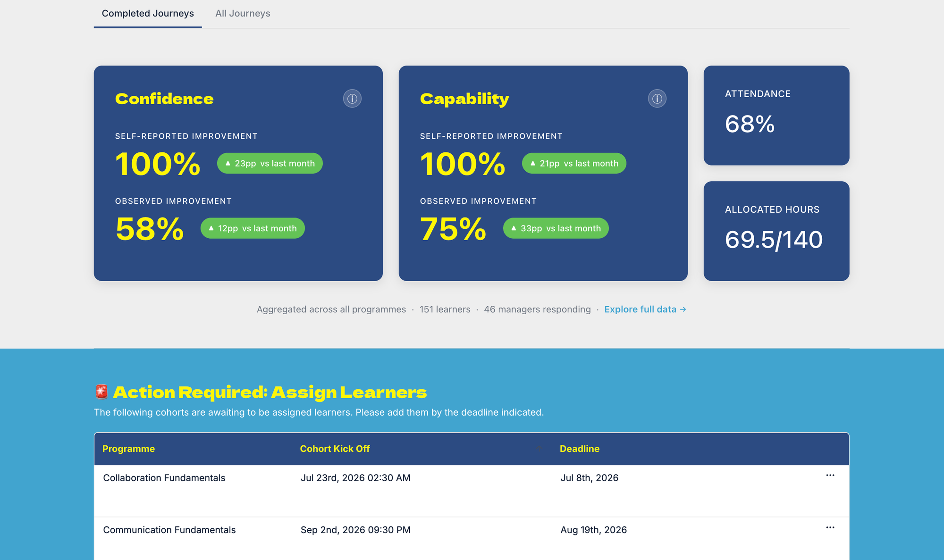This screenshot has width=944, height=560.
Task: Click kick off date Jul 23rd, 2026 02:30 AM
Action: (x=355, y=478)
